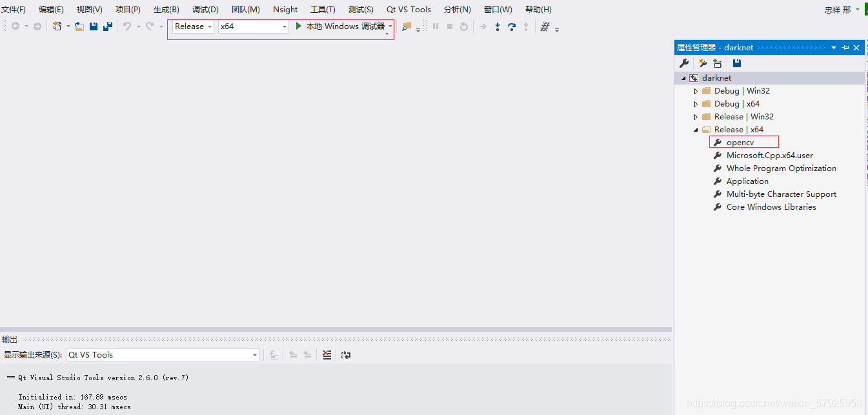868x415 pixels.
Task: Click the Stop Debugging square icon
Action: (450, 26)
